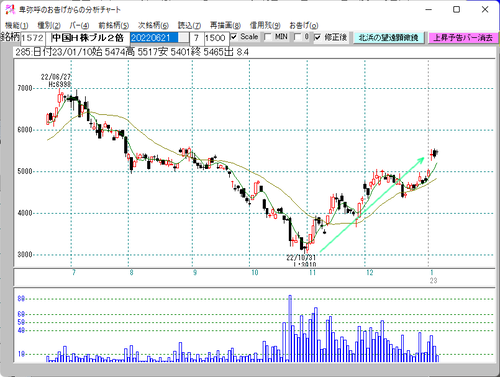Viewport: 500px width, 377px height.
Task: Click the 22/06/27 H:6998 high label
Action: tap(56, 80)
